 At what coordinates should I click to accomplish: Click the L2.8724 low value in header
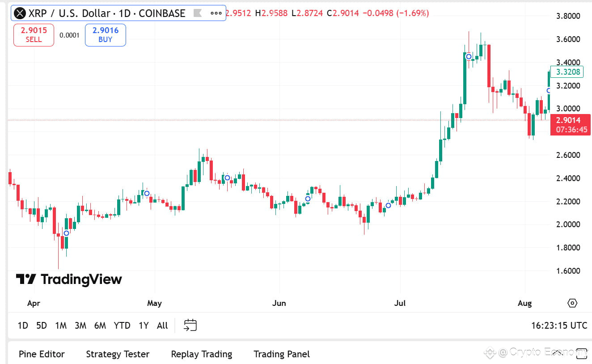308,13
